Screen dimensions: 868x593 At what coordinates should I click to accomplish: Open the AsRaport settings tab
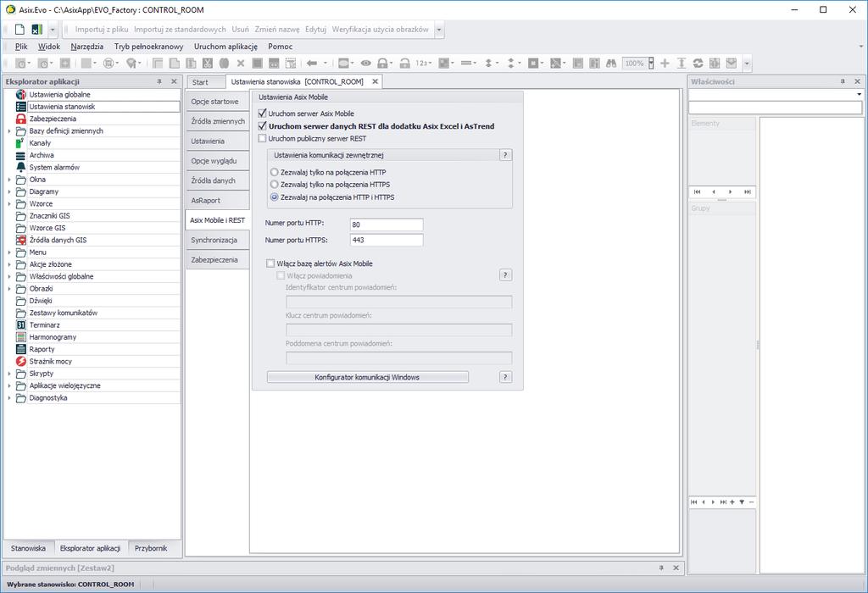218,200
